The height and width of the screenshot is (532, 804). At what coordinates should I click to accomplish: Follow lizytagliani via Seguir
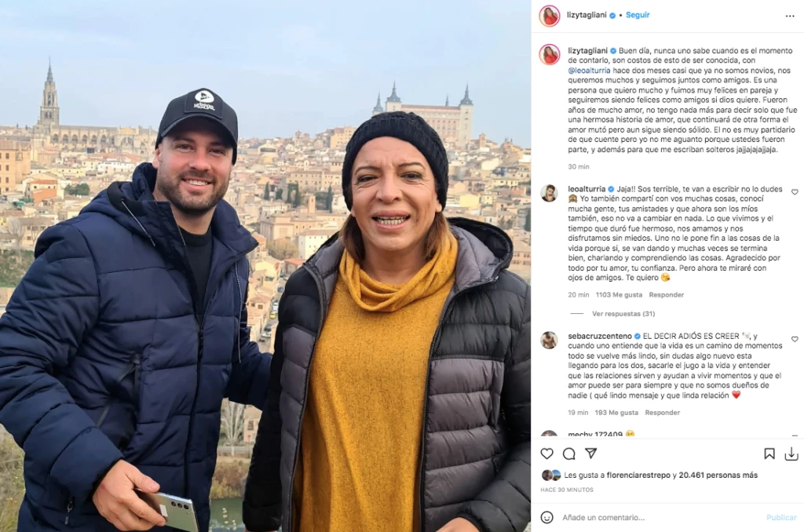[x=638, y=15]
